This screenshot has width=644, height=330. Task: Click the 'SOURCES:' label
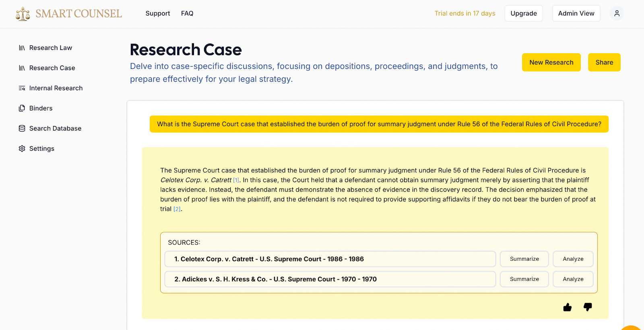[184, 243]
